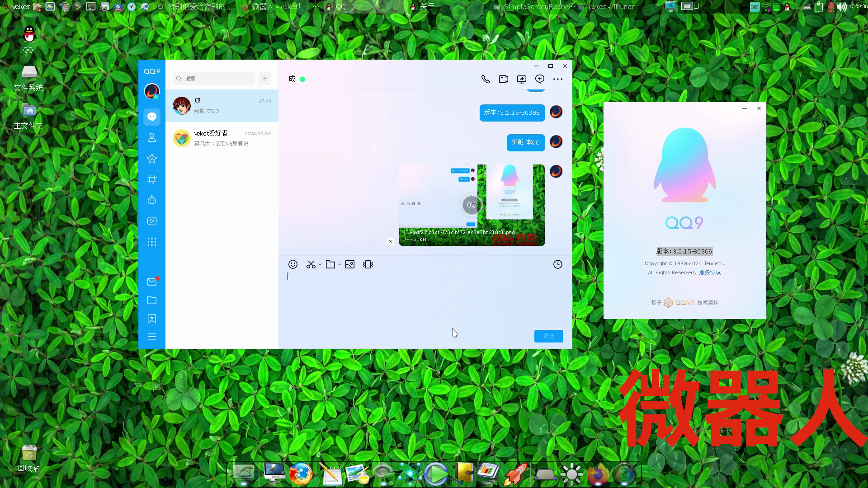This screenshot has height=488, width=868.
Task: Minimize the About QQ window
Action: pos(745,108)
